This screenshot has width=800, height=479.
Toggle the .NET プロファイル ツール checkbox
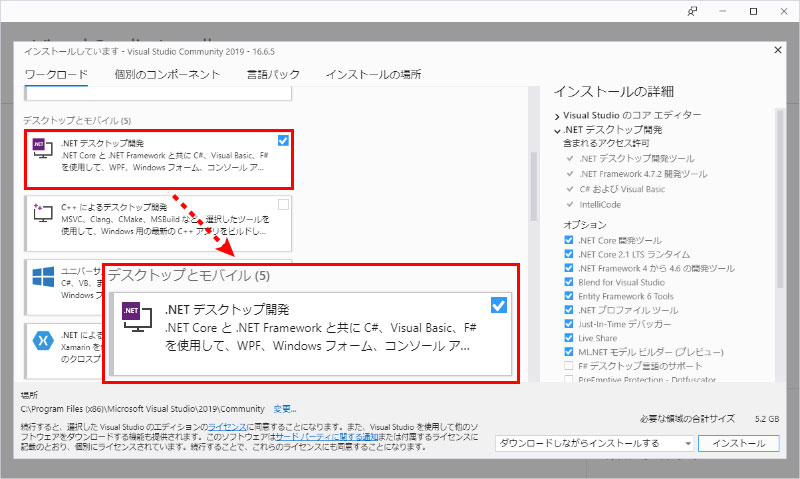(569, 310)
